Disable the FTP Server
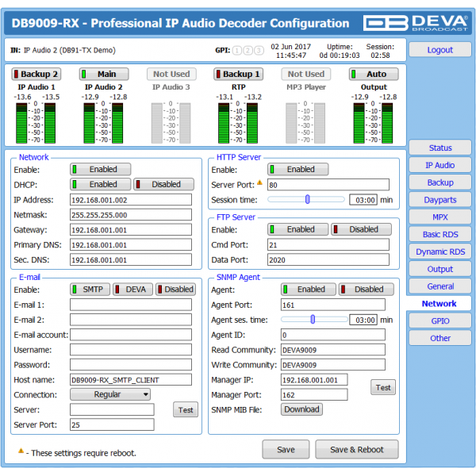The height and width of the screenshot is (476, 476). point(361,229)
